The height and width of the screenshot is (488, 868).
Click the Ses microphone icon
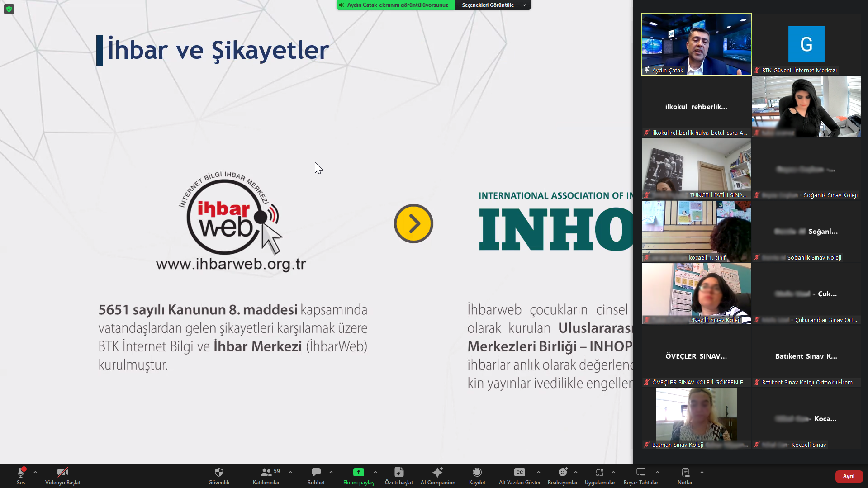coord(21,473)
